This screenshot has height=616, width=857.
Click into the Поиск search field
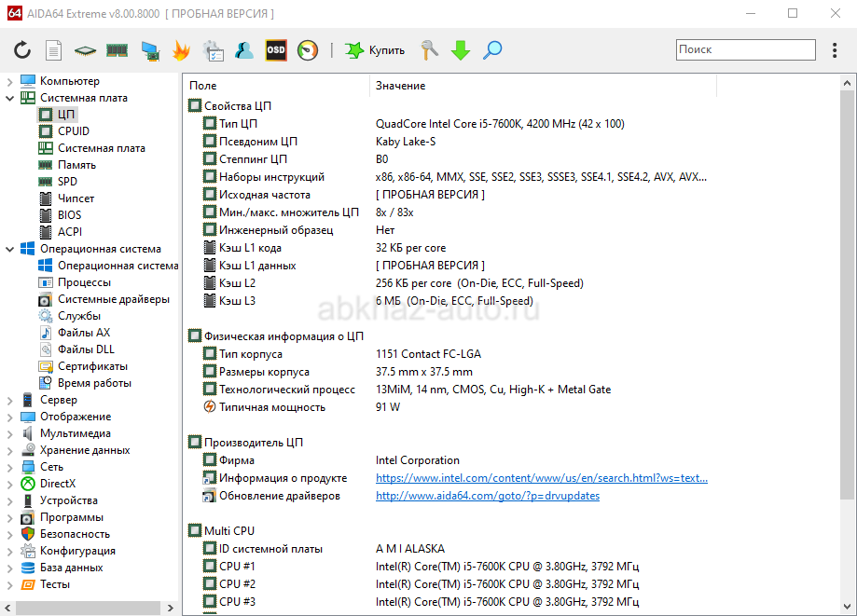pos(744,49)
